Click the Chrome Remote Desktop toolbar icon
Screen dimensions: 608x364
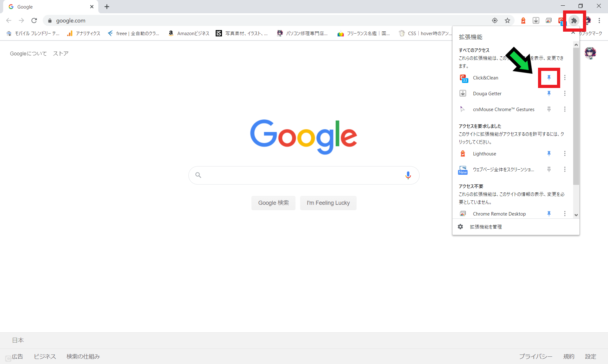tap(548, 21)
